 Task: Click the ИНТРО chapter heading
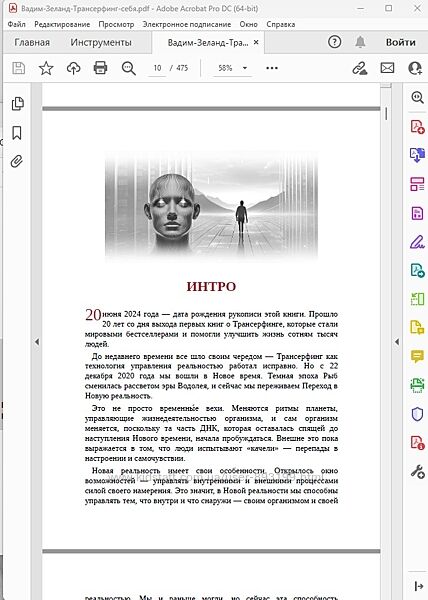click(211, 286)
